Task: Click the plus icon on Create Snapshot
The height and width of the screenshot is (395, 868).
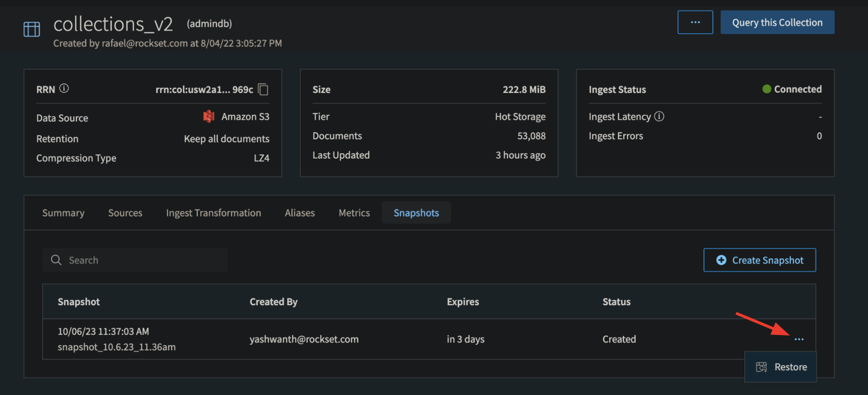Action: click(721, 260)
